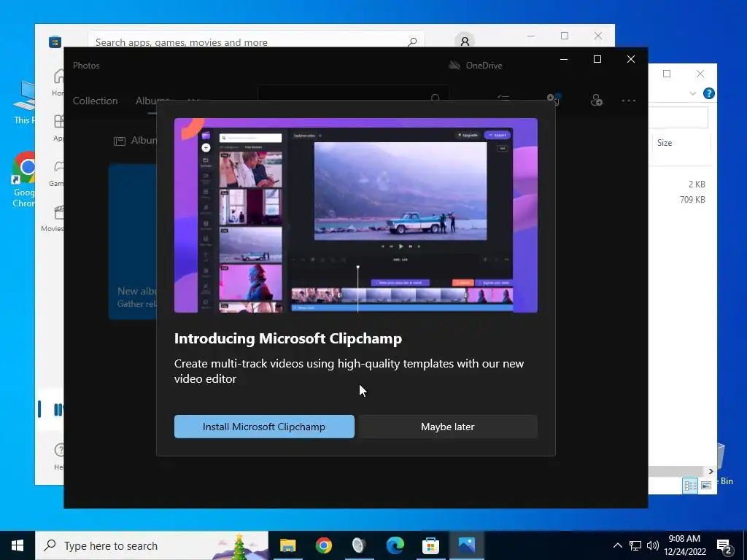Select the This PC desktop icon
The height and width of the screenshot is (560, 747).
coord(24,103)
